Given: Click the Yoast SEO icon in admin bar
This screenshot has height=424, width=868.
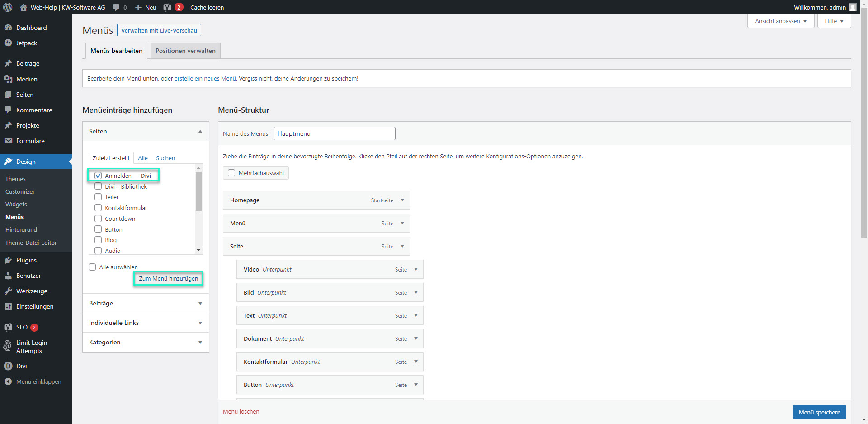Looking at the screenshot, I should 167,7.
